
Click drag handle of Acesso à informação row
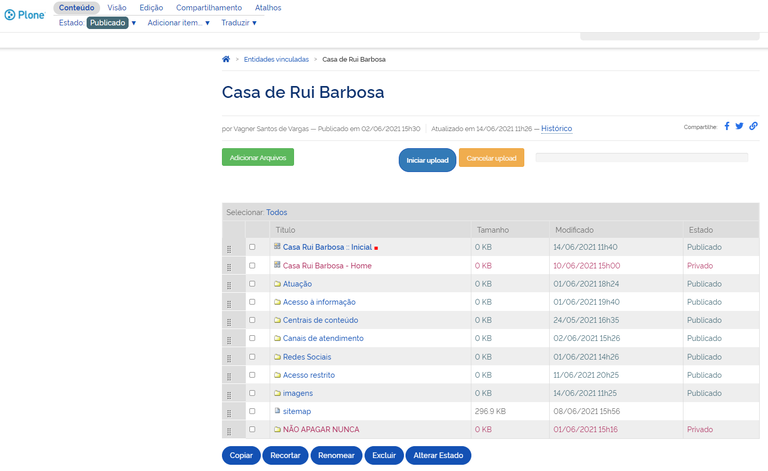[229, 304]
